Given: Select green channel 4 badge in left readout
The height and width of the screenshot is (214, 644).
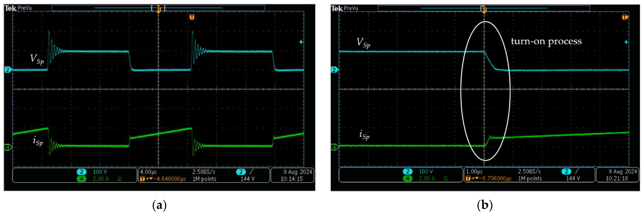Looking at the screenshot, I should click(x=82, y=179).
